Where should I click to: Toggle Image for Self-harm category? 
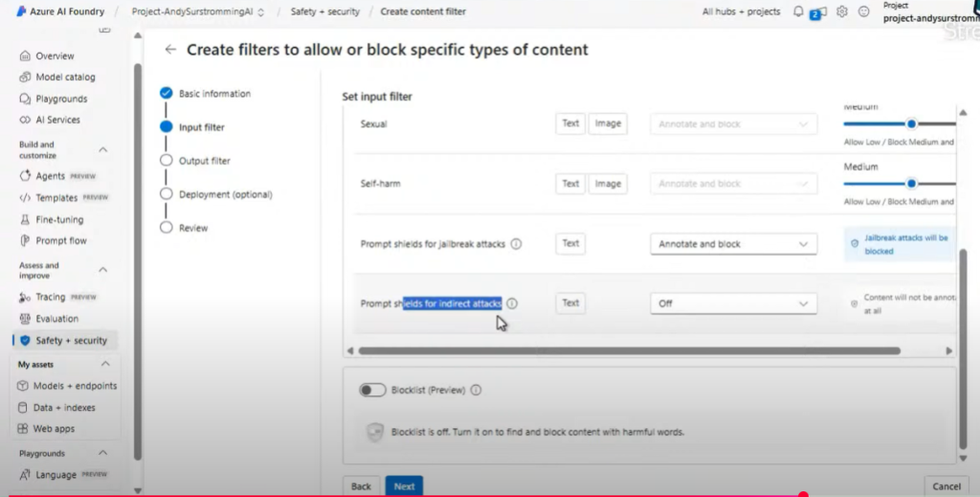click(x=607, y=184)
